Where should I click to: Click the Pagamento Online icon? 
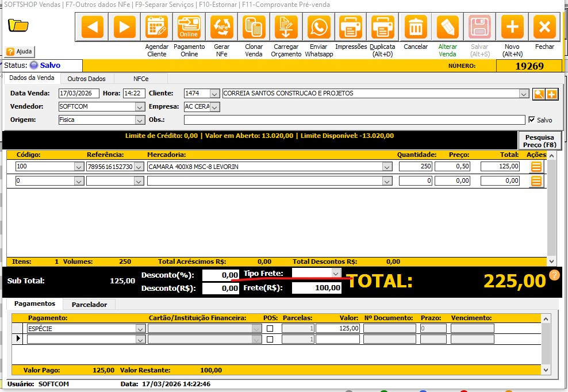(x=189, y=27)
